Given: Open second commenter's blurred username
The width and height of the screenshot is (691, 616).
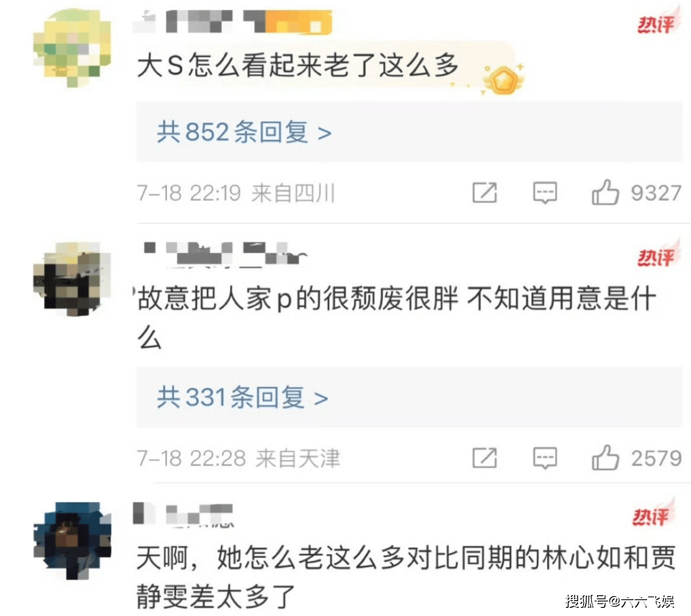Looking at the screenshot, I should pyautogui.click(x=226, y=253).
